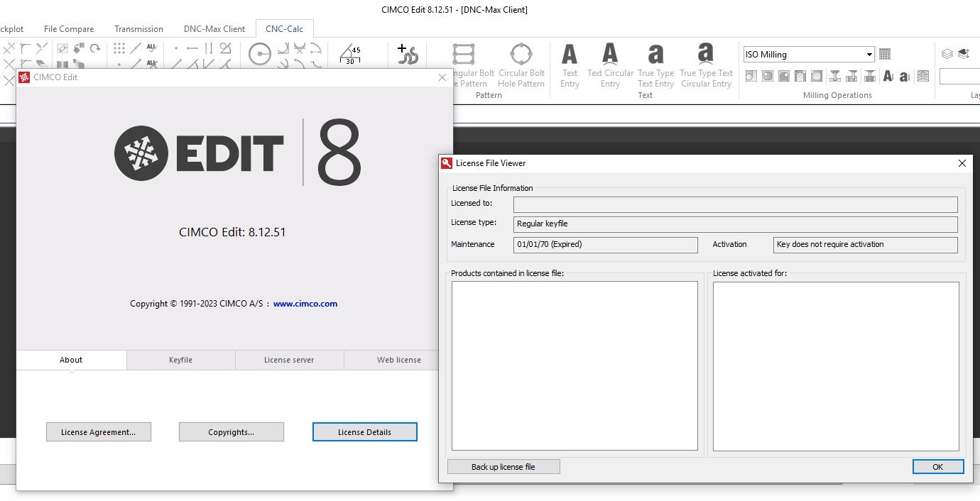Select the Text Entry tool
Screen dimensions: 980x501
569,64
